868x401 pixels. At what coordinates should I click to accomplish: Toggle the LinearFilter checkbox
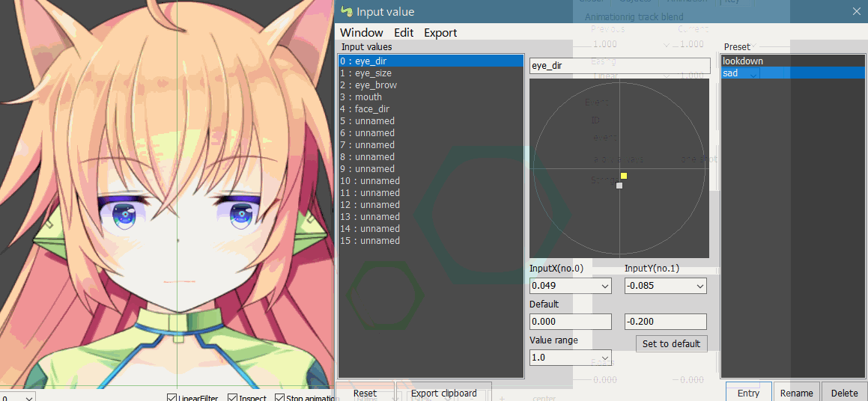[172, 398]
